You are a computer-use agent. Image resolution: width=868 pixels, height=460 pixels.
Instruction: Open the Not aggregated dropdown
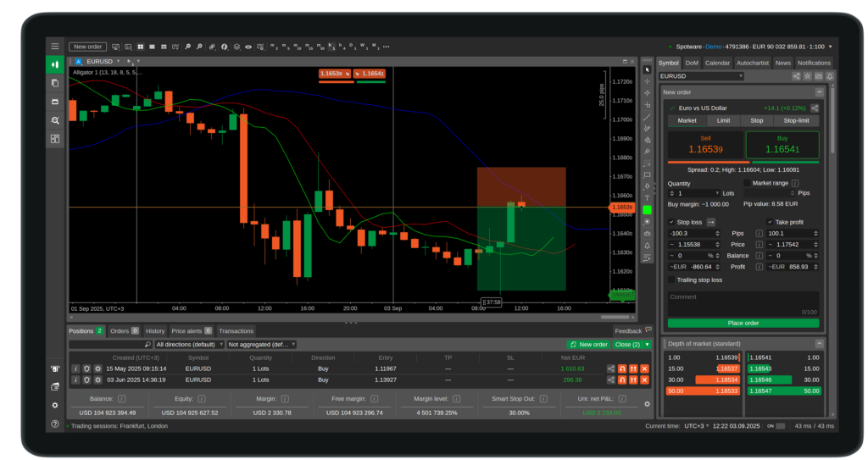[261, 345]
